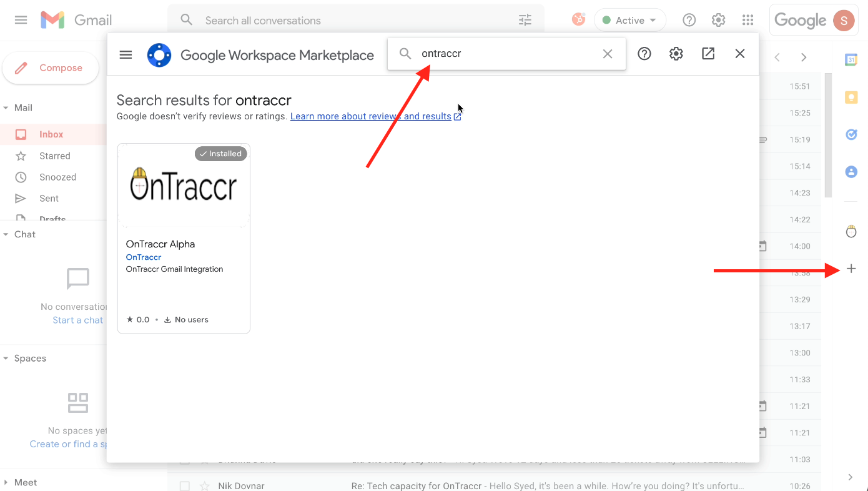Hide the side panel chevron

pyautogui.click(x=851, y=477)
